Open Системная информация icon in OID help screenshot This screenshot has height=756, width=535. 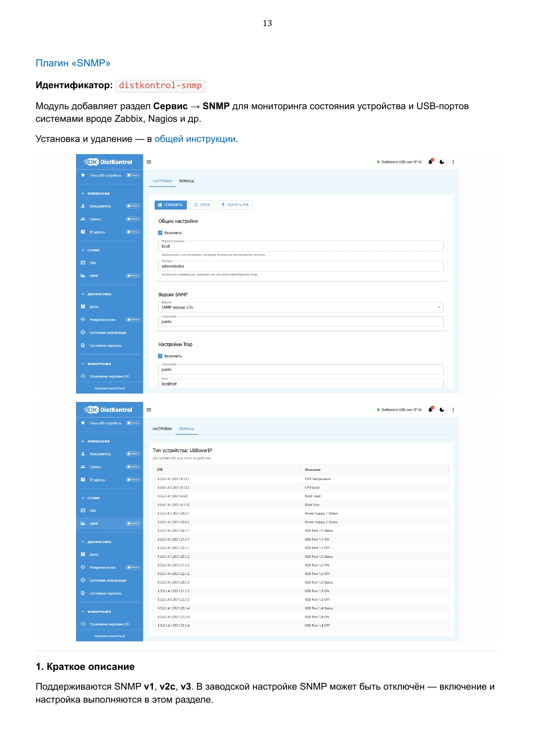tap(83, 580)
